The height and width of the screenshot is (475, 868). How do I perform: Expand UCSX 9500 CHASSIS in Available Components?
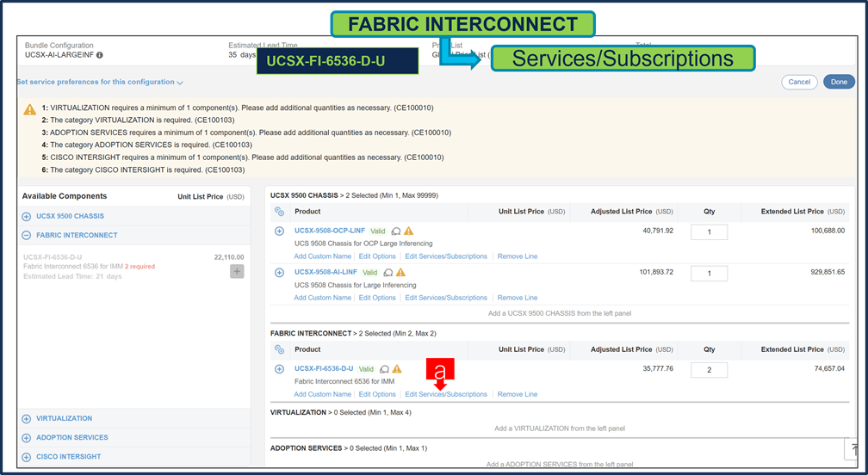pyautogui.click(x=26, y=216)
